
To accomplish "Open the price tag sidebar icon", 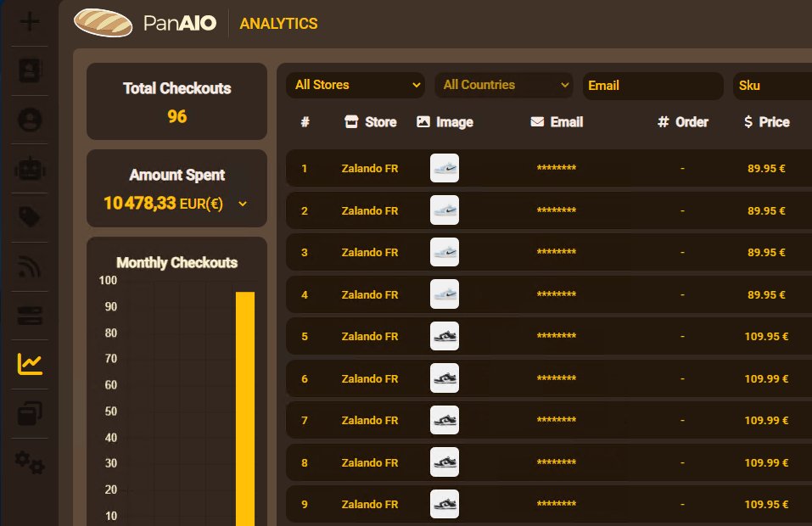I will (x=30, y=217).
